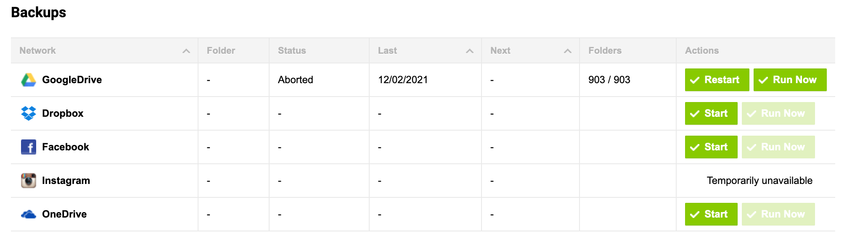This screenshot has height=244, width=868.
Task: Sort the table by the Network column
Action: tap(186, 50)
